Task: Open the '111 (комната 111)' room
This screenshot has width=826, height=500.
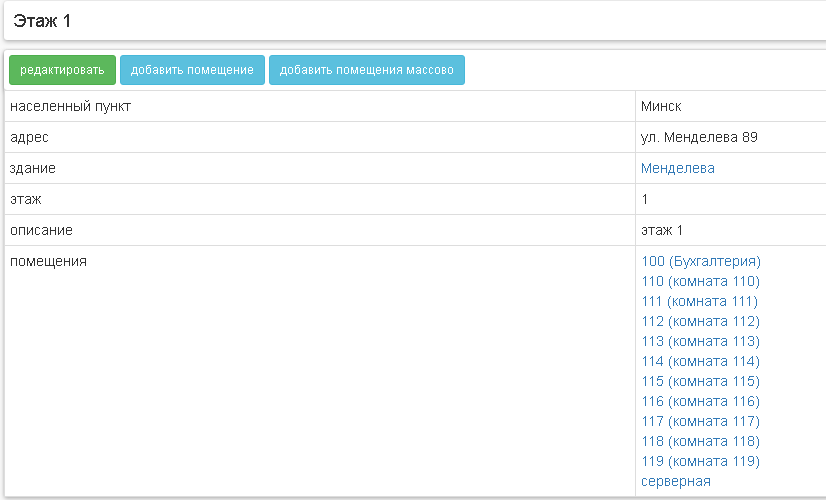Action: click(699, 301)
